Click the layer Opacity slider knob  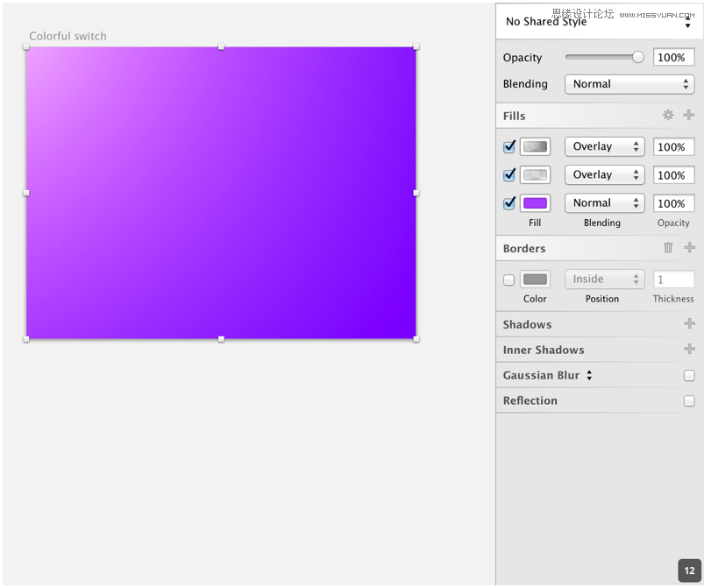637,57
